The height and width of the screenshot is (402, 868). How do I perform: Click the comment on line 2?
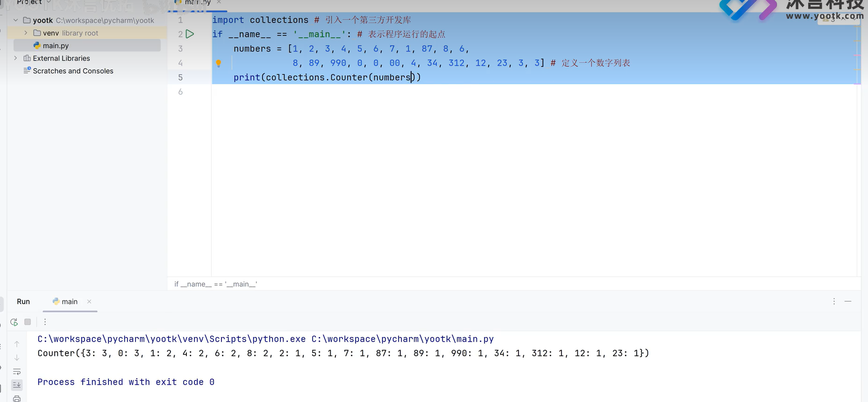coord(401,34)
